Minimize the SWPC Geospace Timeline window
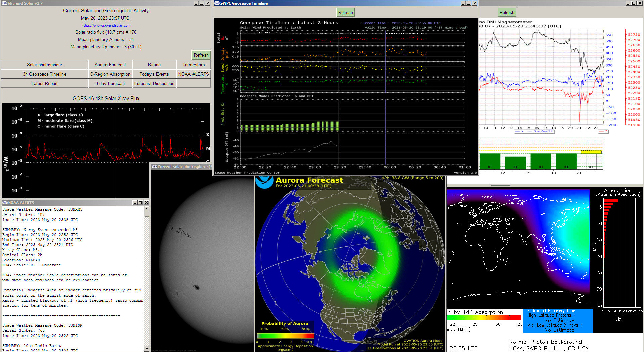This screenshot has width=644, height=352. [463, 3]
